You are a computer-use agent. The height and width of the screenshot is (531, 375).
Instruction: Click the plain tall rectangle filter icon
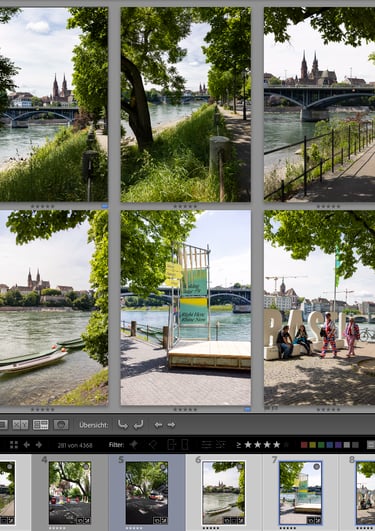[185, 444]
